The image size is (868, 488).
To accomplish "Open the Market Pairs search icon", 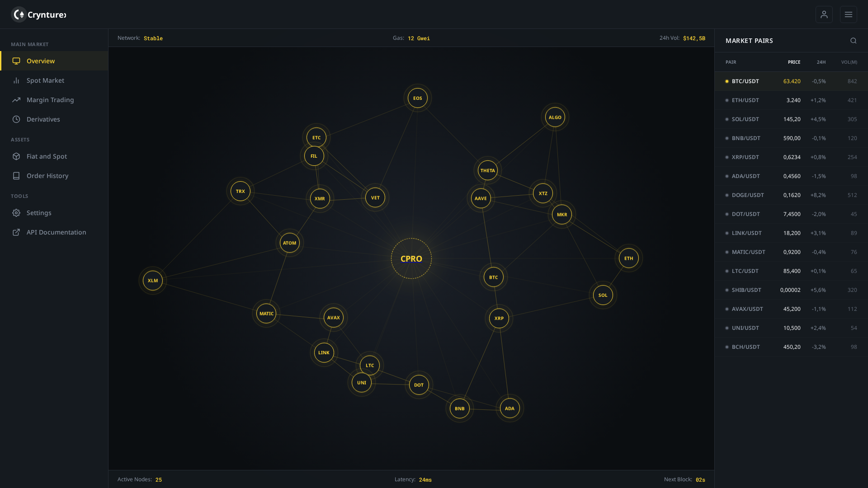I will tap(853, 40).
